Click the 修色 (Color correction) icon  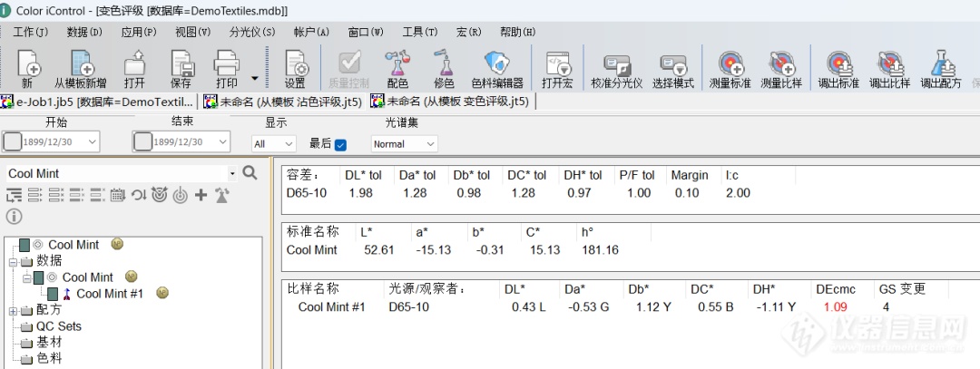pyautogui.click(x=443, y=69)
